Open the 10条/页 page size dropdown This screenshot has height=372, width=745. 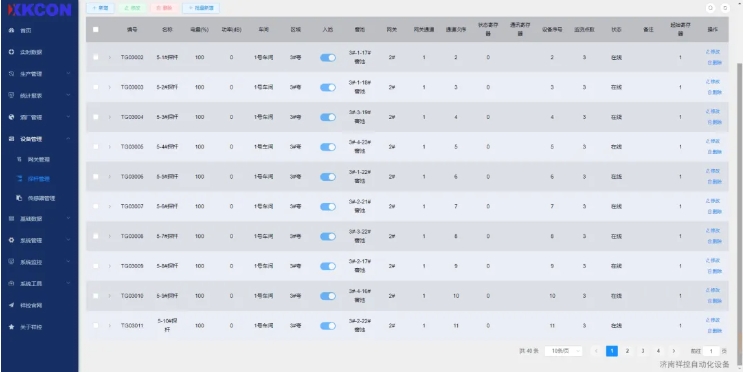click(564, 351)
